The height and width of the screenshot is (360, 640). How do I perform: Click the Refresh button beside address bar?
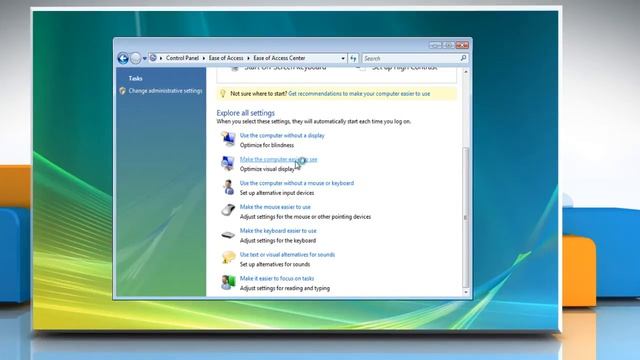click(x=353, y=58)
